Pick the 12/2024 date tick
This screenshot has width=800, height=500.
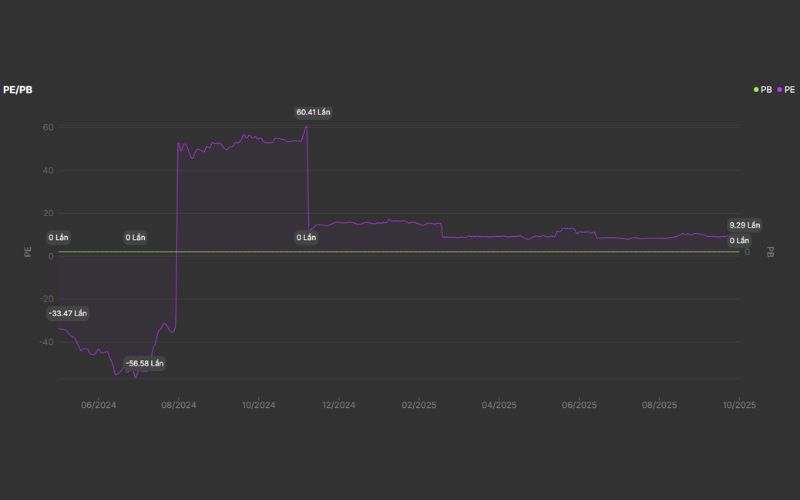coord(338,405)
